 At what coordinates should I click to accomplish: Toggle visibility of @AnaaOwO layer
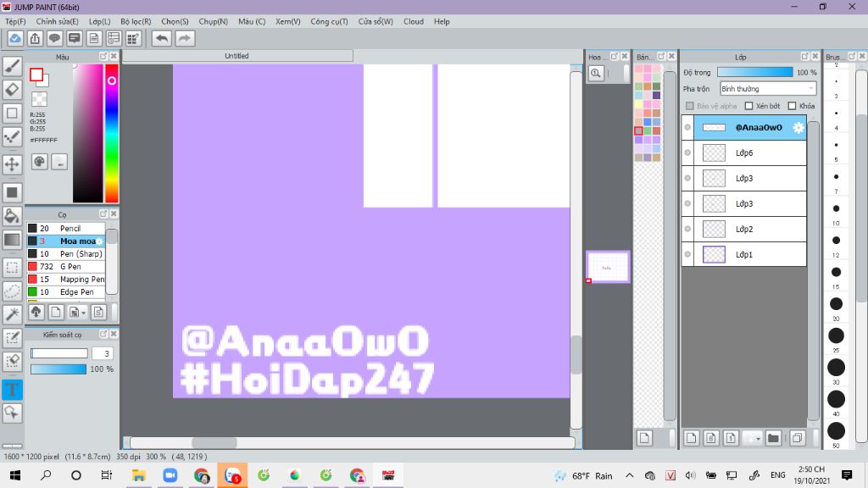687,127
